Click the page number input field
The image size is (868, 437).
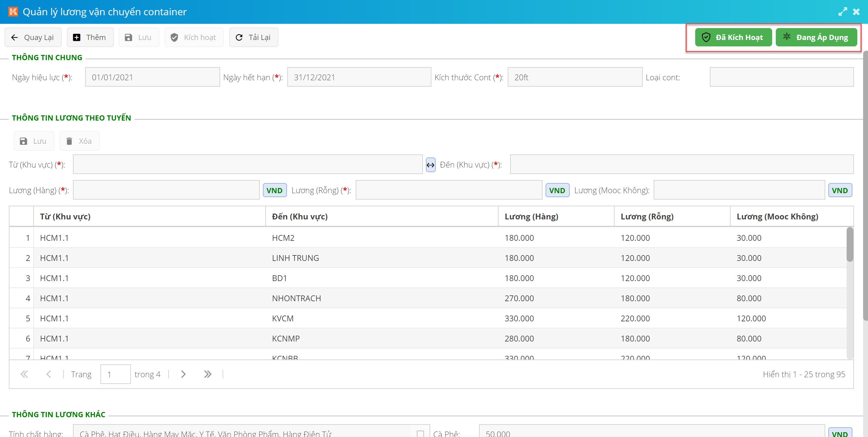coord(115,374)
